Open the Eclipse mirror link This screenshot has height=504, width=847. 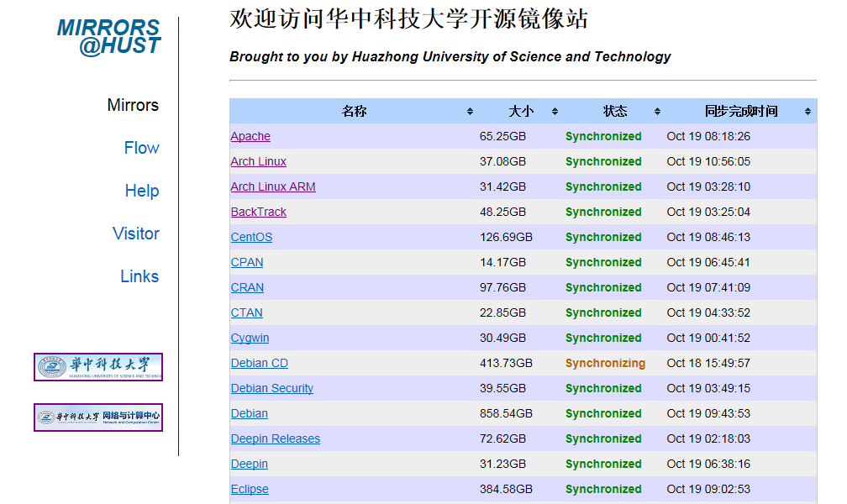[x=250, y=490]
